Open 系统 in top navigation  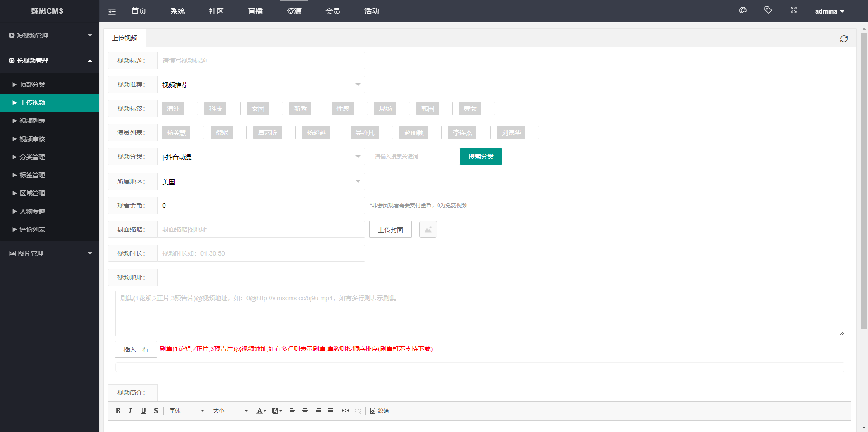click(178, 11)
